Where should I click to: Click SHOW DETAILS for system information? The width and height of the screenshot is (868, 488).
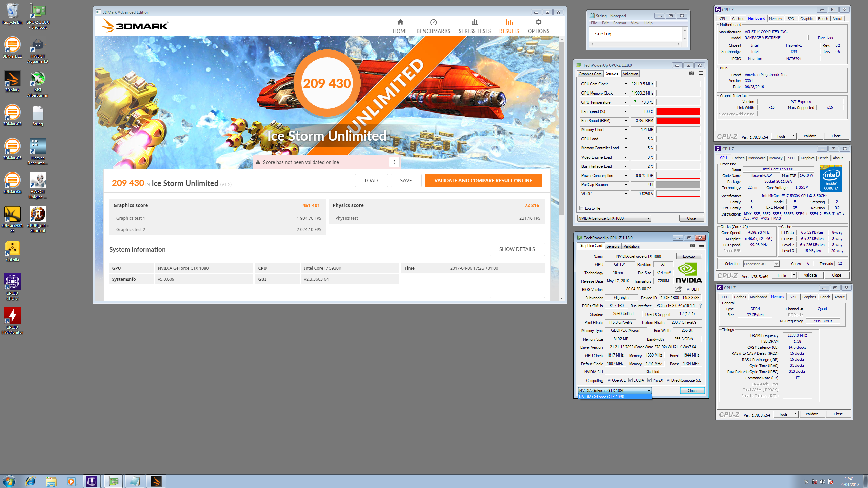click(x=517, y=249)
